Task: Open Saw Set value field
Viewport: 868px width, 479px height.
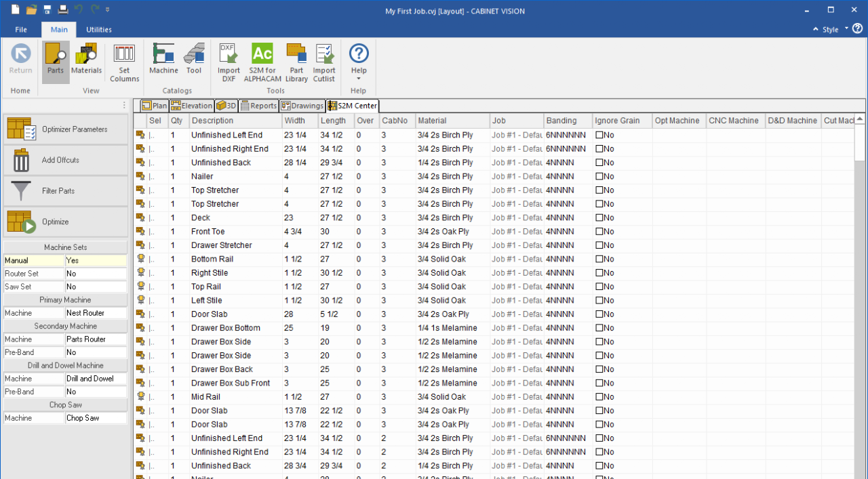Action: (96, 287)
